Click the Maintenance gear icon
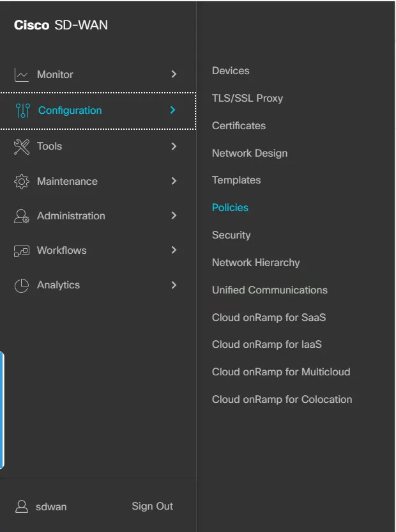Screen dimensions: 396x532 point(22,182)
